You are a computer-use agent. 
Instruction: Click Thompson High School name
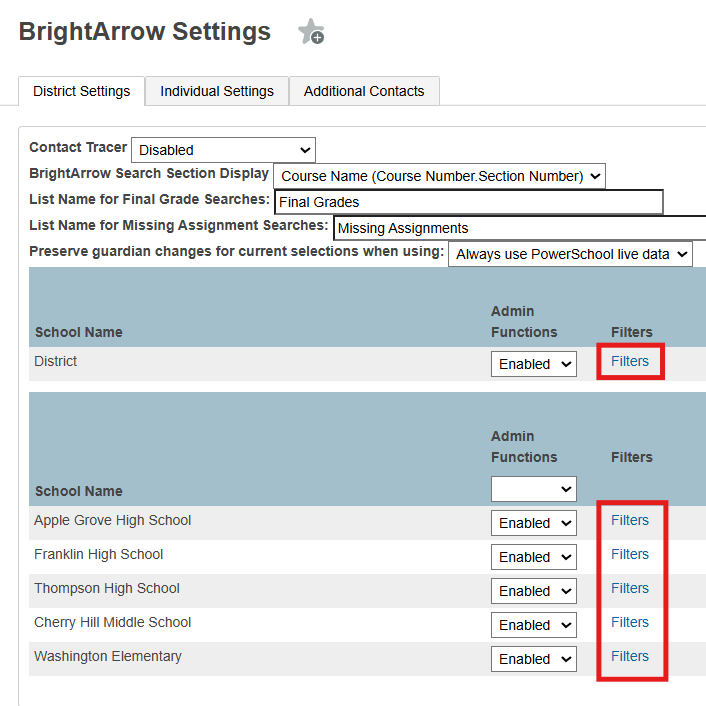click(107, 588)
